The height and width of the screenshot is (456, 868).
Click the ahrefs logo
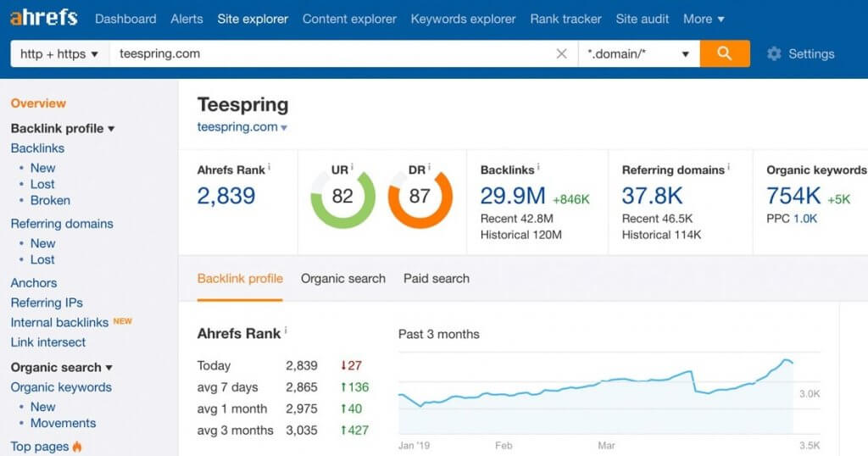(x=44, y=18)
